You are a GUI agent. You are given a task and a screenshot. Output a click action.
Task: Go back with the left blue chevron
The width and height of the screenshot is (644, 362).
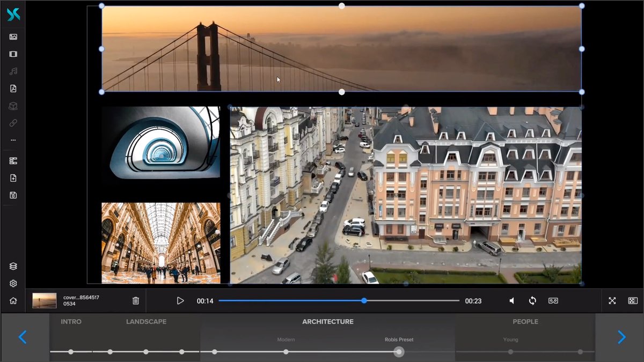point(22,337)
